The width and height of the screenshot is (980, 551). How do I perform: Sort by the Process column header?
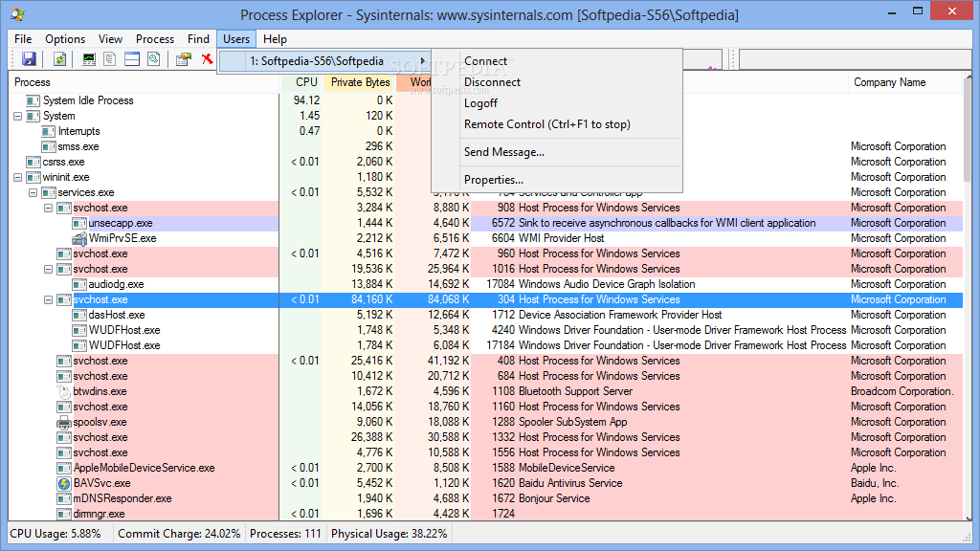point(144,82)
